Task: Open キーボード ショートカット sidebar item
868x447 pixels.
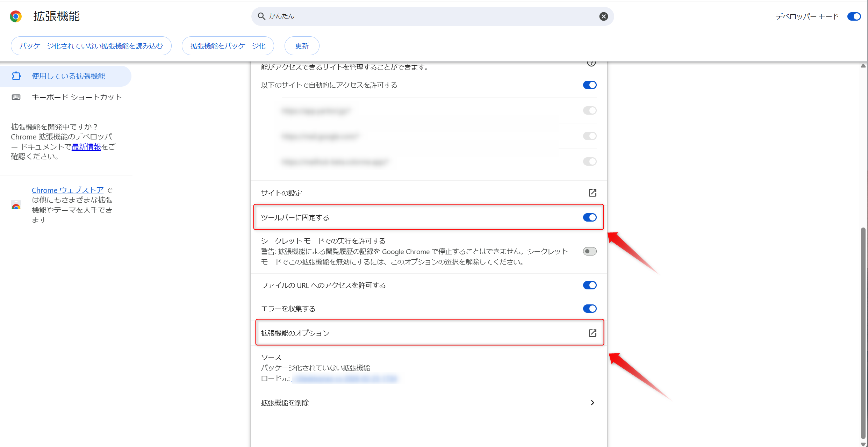Action: (77, 97)
